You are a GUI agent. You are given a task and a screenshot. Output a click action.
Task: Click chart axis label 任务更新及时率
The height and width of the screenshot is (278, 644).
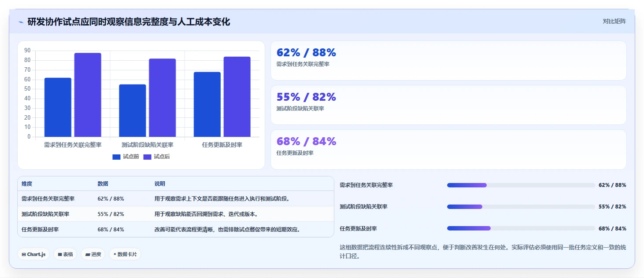222,145
